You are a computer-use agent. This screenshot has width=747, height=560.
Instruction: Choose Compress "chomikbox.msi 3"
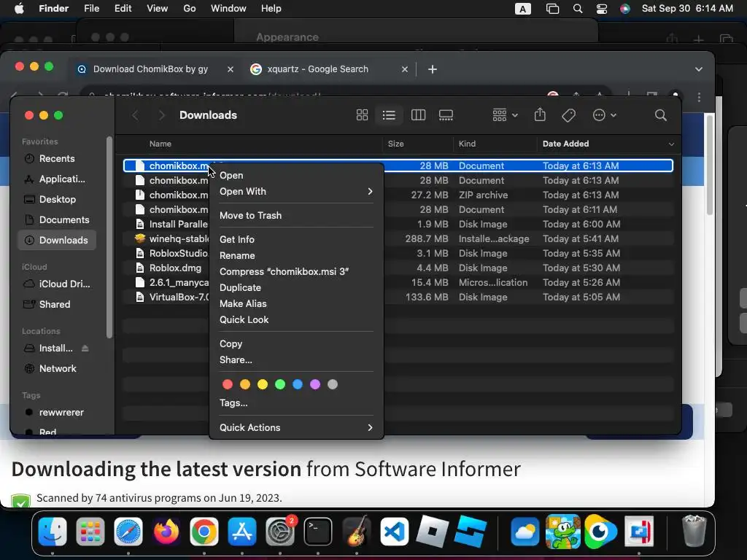point(296,271)
